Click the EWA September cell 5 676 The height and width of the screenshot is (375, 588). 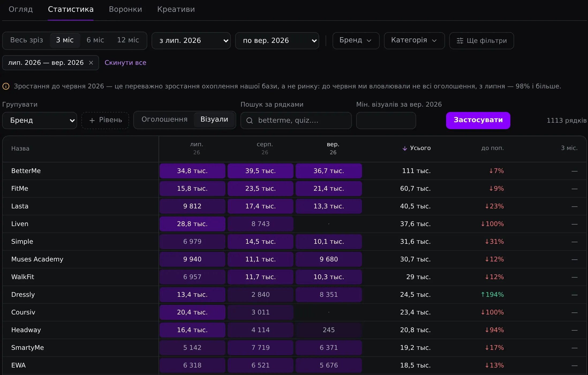tap(329, 365)
